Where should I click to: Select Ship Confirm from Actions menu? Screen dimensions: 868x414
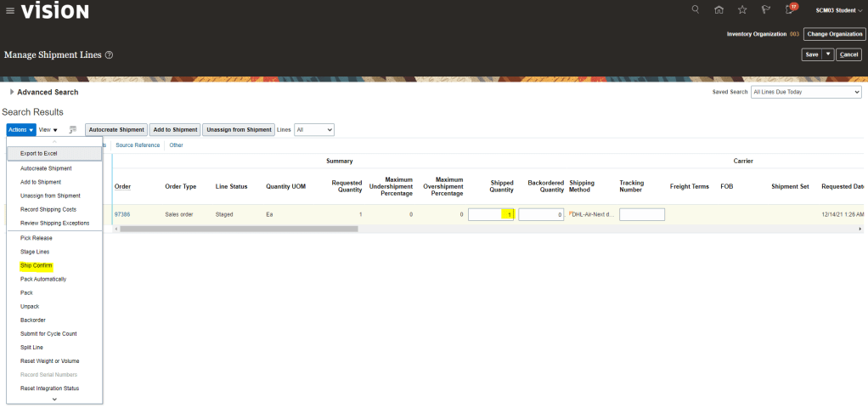click(37, 265)
